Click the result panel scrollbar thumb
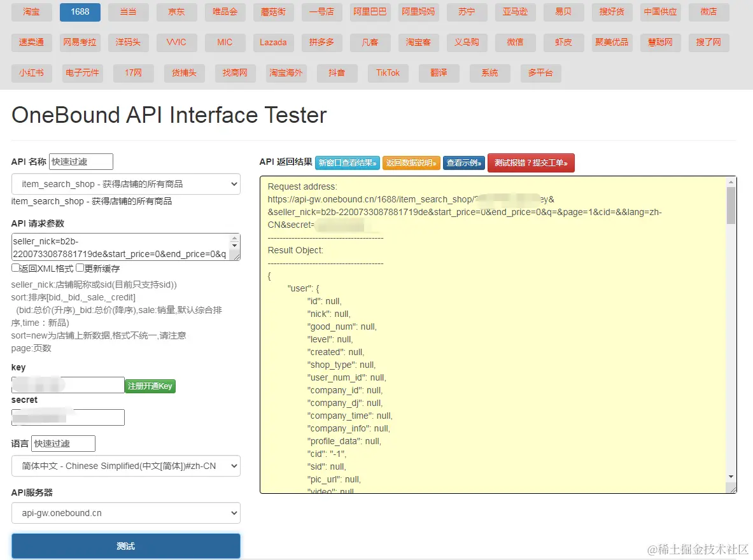 click(x=731, y=206)
